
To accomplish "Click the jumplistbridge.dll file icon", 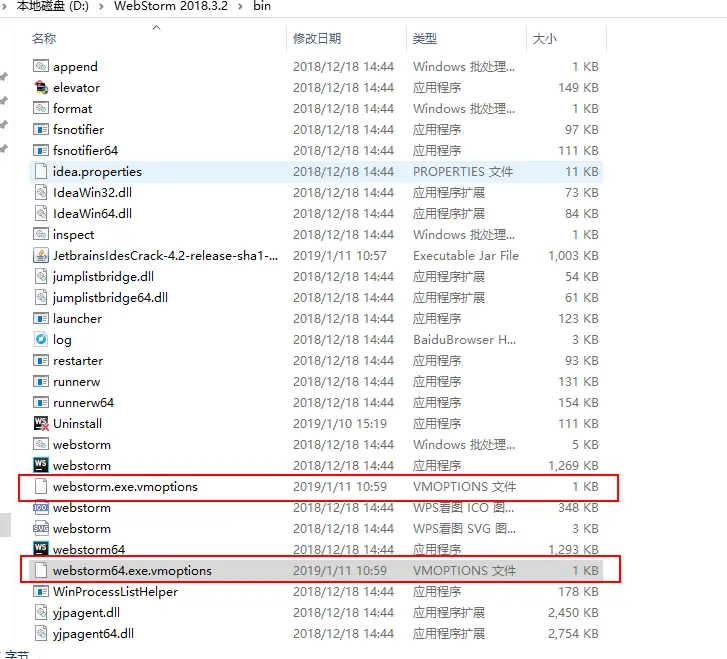I will click(x=41, y=276).
